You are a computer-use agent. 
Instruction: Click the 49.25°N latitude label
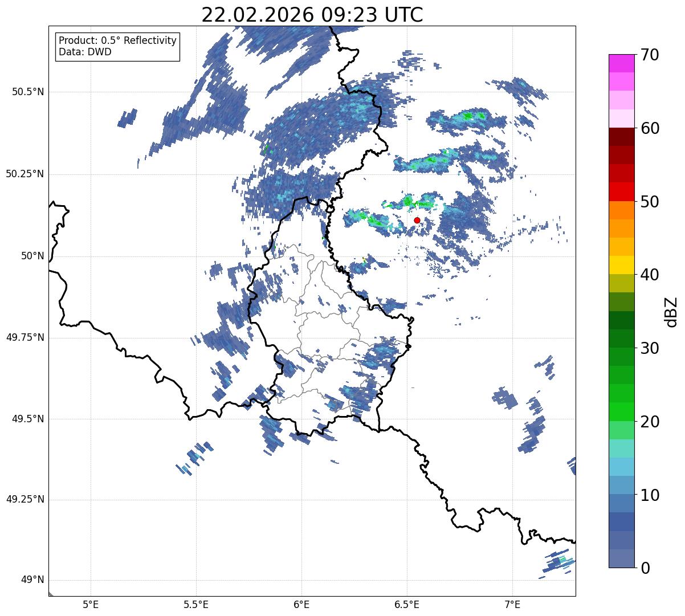pyautogui.click(x=25, y=499)
